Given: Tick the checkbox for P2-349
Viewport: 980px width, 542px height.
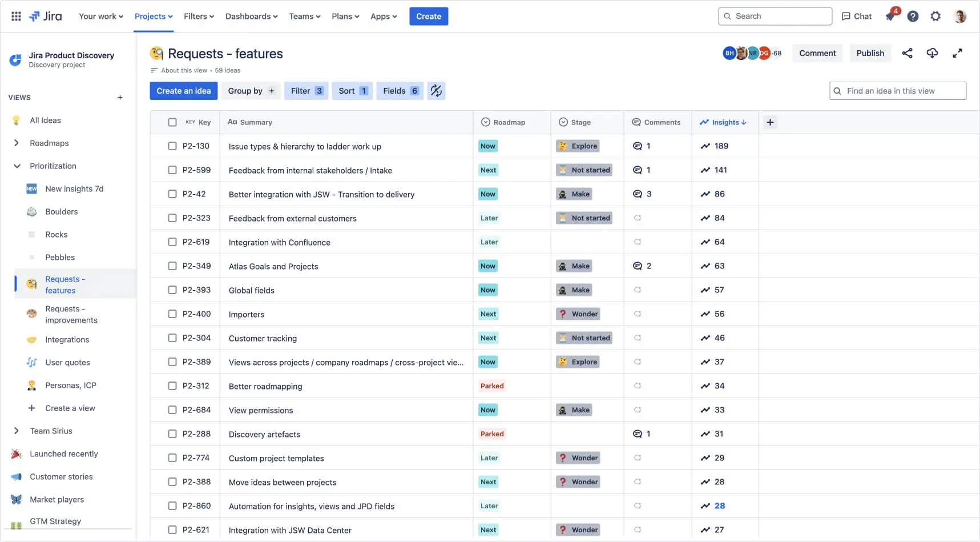Looking at the screenshot, I should [172, 266].
